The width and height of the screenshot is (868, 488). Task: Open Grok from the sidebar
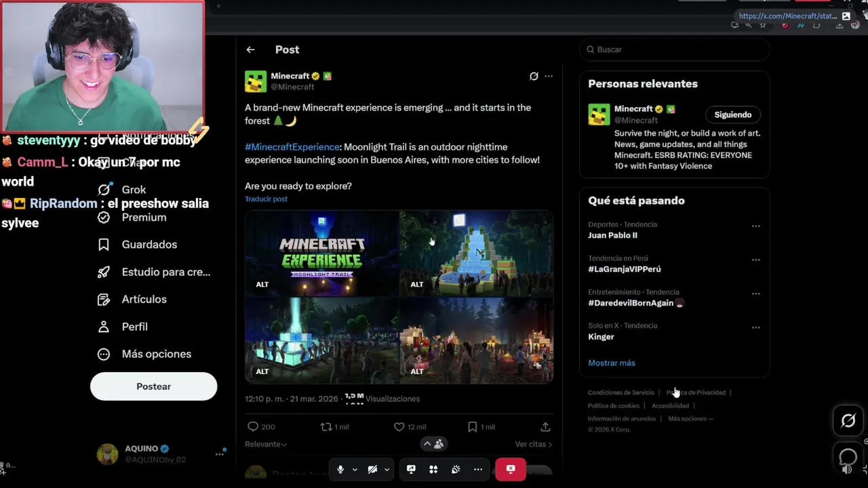pyautogui.click(x=123, y=190)
